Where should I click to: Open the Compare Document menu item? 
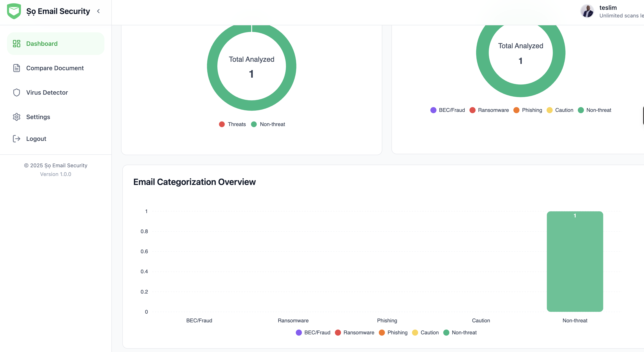(55, 68)
